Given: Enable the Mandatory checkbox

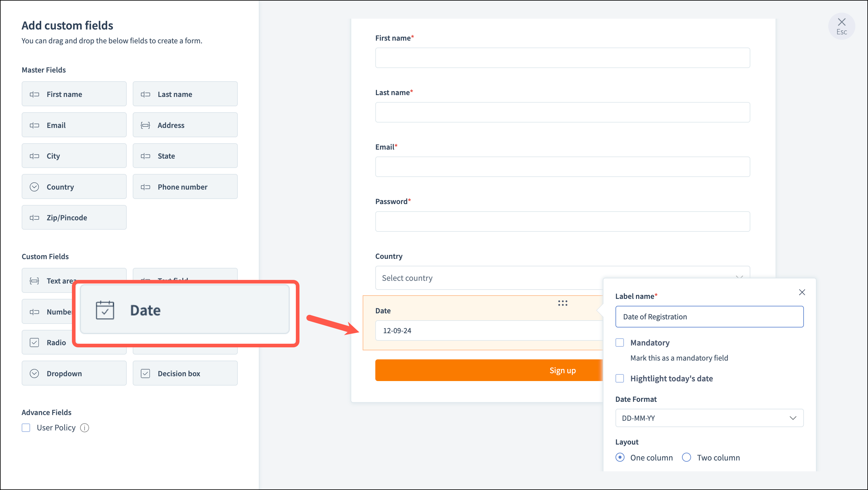Looking at the screenshot, I should click(x=620, y=343).
